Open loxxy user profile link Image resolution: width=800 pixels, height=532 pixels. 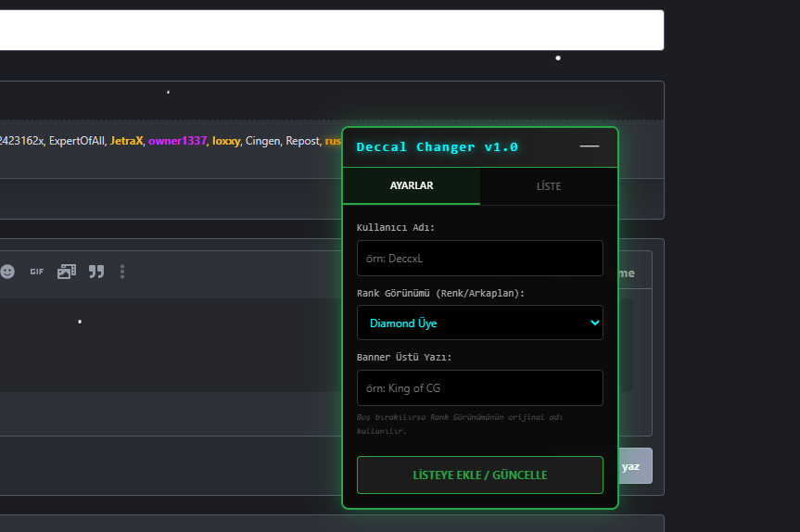(x=226, y=141)
